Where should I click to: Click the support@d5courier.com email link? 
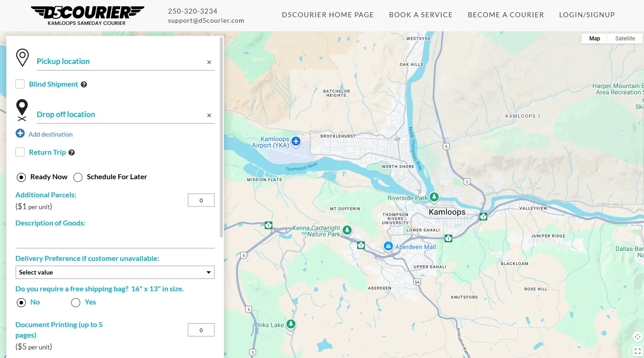tap(206, 20)
